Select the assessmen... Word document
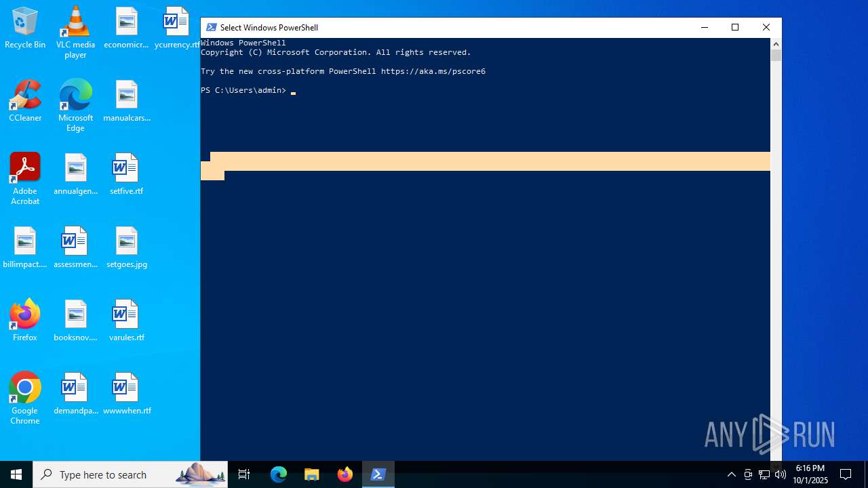Screen dimensions: 868x488 [x=75, y=247]
